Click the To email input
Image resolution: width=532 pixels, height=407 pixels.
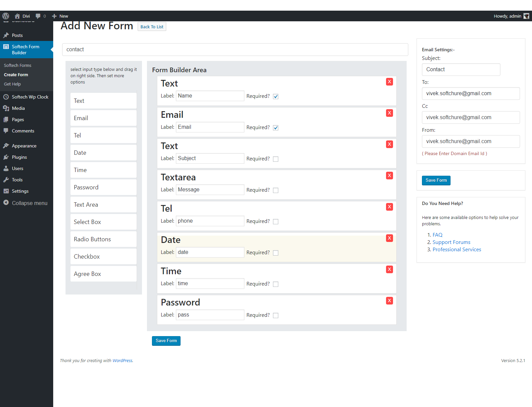coord(471,94)
